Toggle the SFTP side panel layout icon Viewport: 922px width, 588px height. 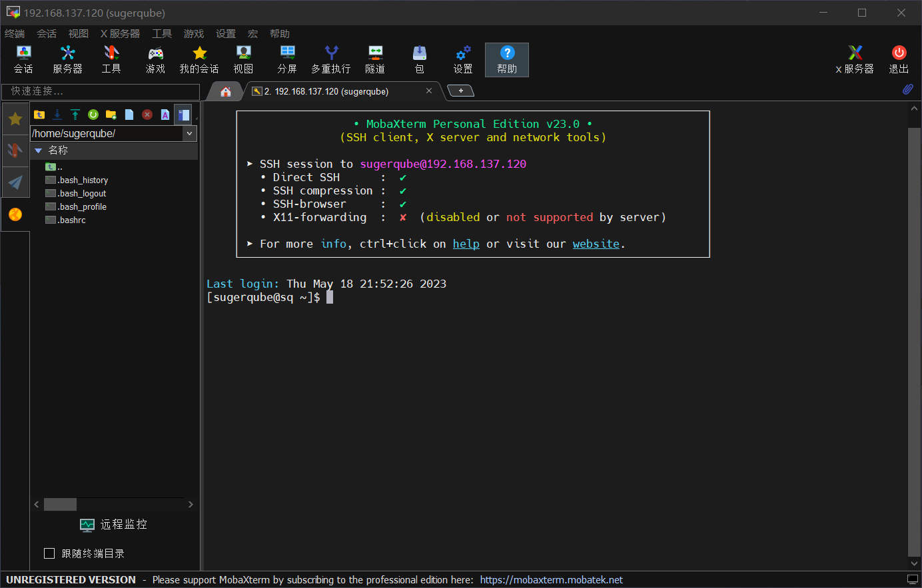(x=183, y=115)
